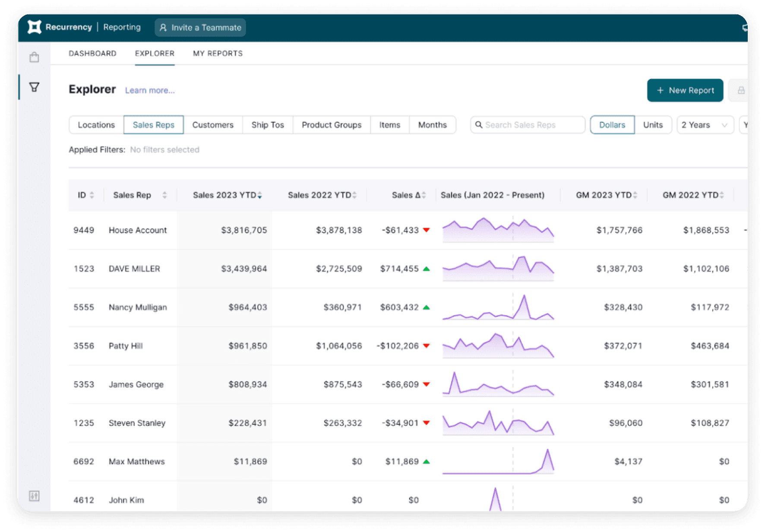Open the sliders settings icon in sidebar
The height and width of the screenshot is (532, 765).
[x=34, y=496]
